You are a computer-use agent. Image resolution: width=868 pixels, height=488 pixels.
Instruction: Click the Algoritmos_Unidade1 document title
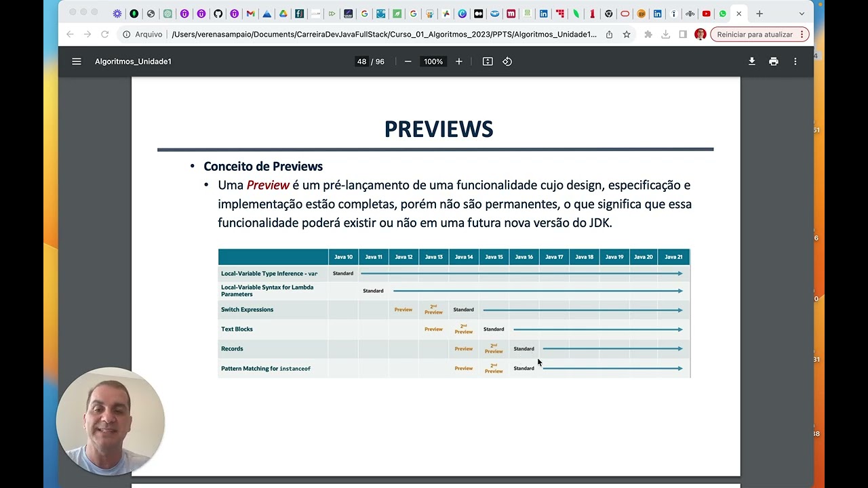133,62
